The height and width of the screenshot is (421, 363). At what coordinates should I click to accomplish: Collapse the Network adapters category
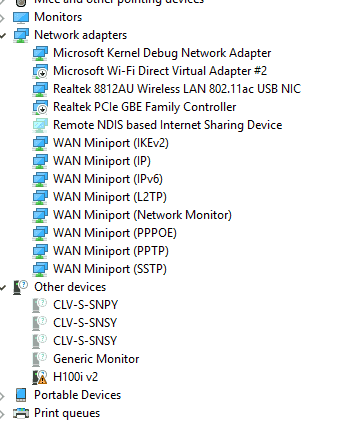point(2,35)
